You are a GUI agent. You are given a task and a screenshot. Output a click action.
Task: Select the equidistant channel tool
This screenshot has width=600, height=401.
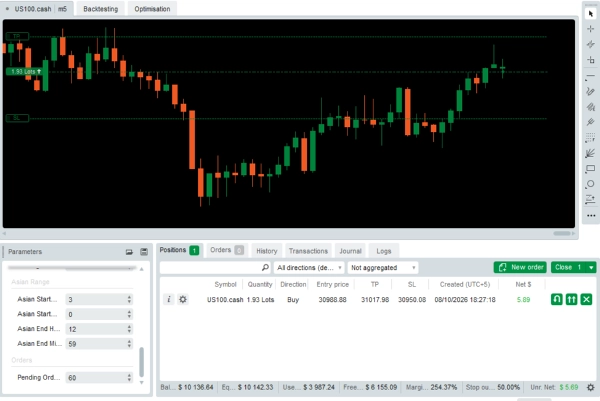590,107
